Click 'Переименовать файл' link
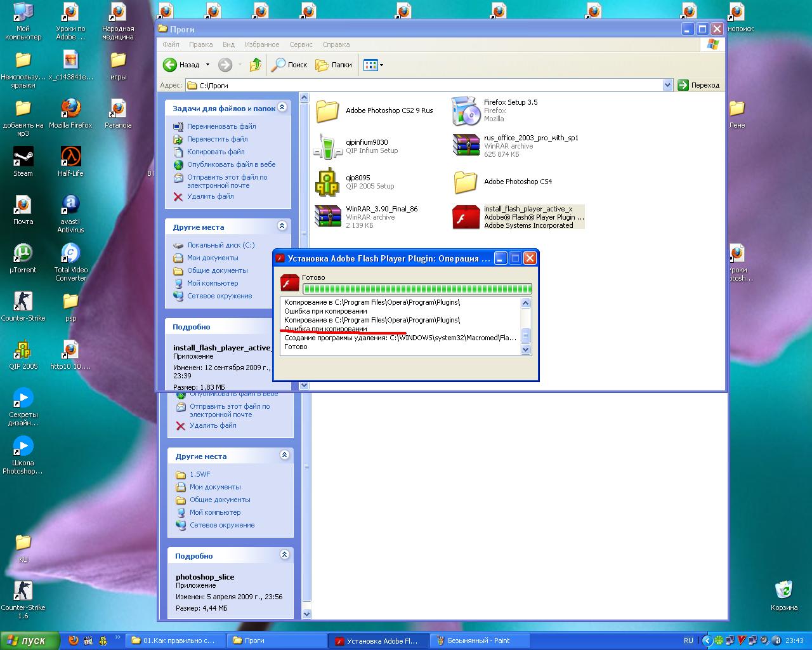The image size is (812, 650). 221,126
